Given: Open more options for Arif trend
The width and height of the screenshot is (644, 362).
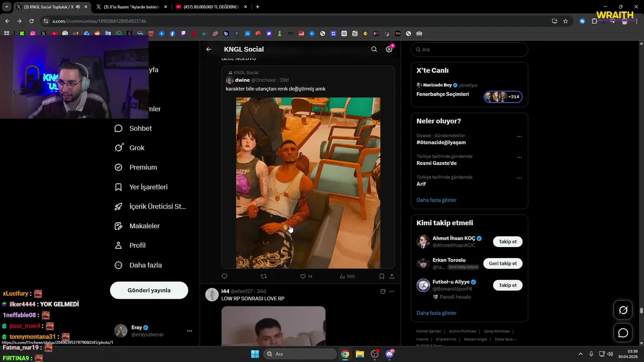Looking at the screenshot, I should (519, 178).
